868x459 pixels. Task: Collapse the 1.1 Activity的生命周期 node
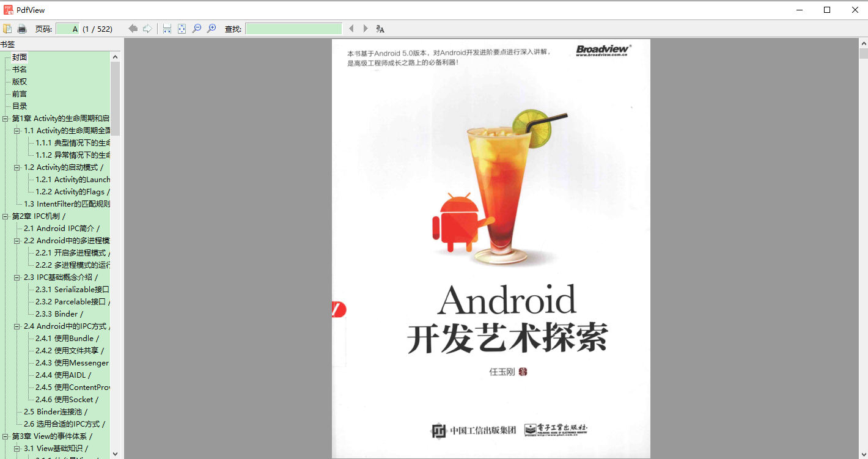pyautogui.click(x=17, y=131)
